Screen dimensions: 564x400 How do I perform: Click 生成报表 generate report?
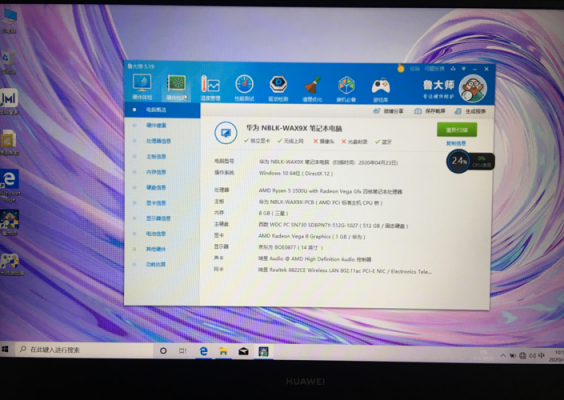tap(470, 111)
